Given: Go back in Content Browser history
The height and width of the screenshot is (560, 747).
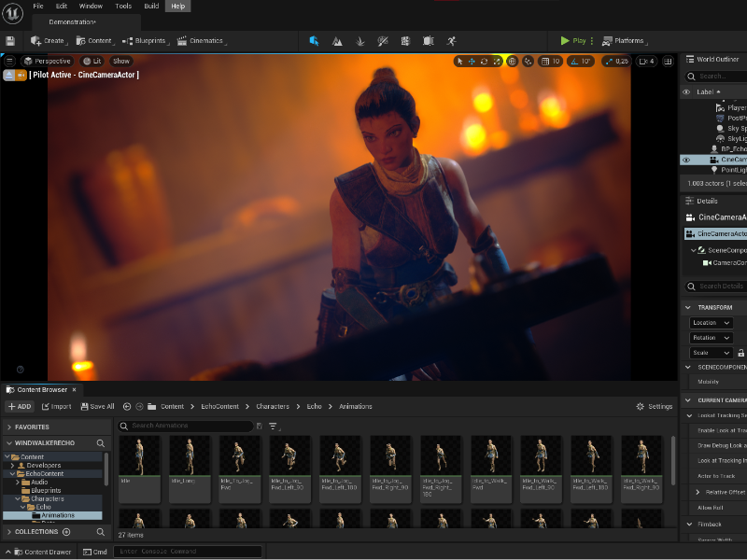Looking at the screenshot, I should pyautogui.click(x=127, y=407).
